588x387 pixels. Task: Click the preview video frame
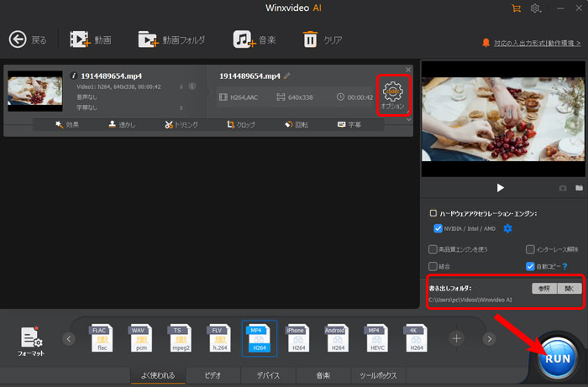tap(503, 118)
